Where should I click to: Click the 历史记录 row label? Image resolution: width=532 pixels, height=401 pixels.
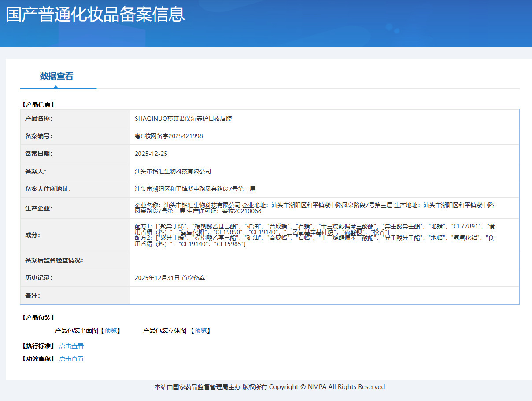pyautogui.click(x=39, y=278)
